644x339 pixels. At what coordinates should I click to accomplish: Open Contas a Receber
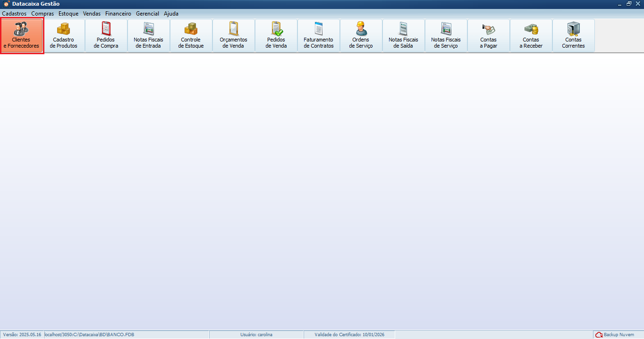tap(531, 36)
